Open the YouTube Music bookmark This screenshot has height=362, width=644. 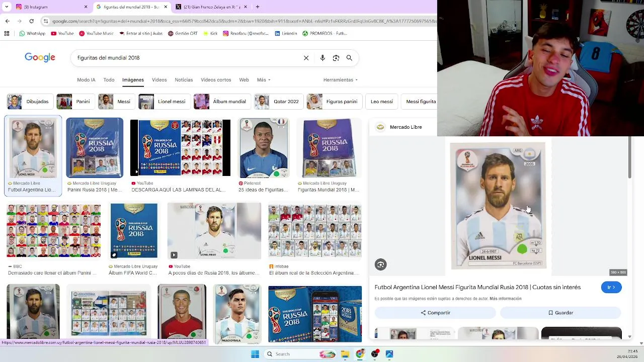point(96,34)
